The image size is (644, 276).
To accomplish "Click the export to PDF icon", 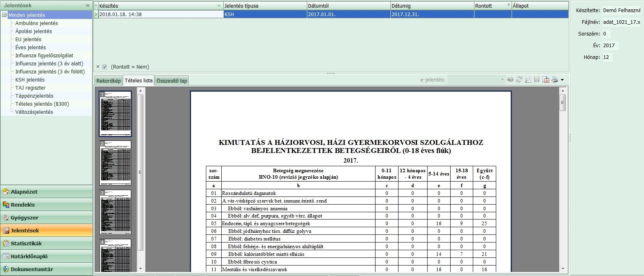I will coord(545,80).
